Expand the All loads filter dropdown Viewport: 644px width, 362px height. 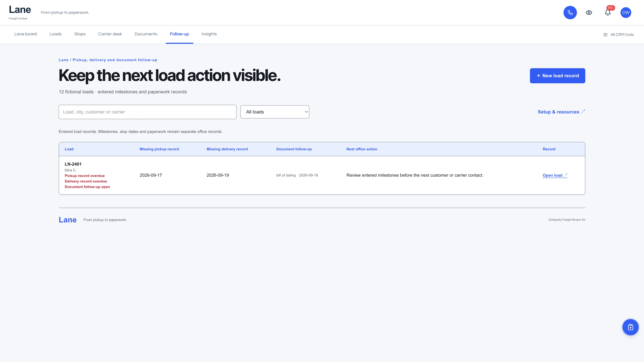point(275,112)
